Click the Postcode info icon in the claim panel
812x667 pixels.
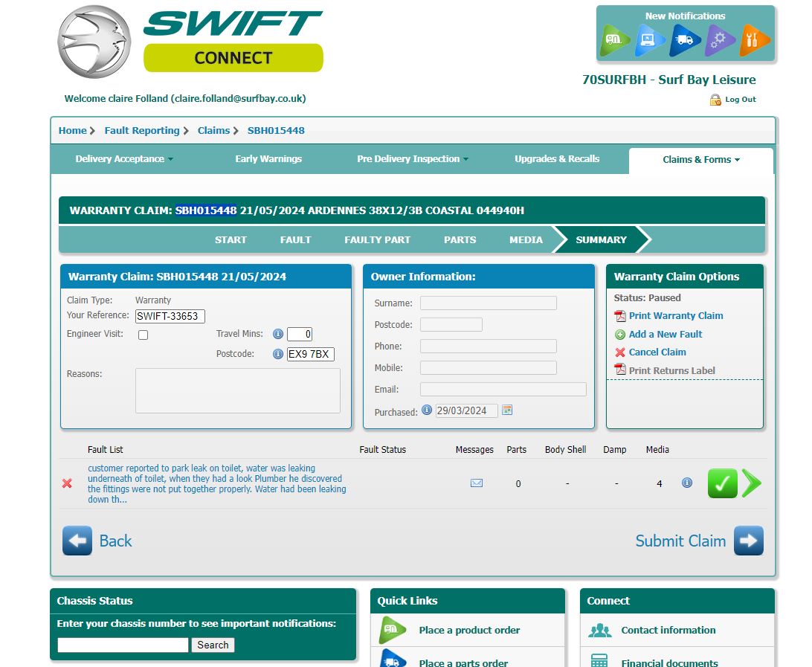(278, 354)
